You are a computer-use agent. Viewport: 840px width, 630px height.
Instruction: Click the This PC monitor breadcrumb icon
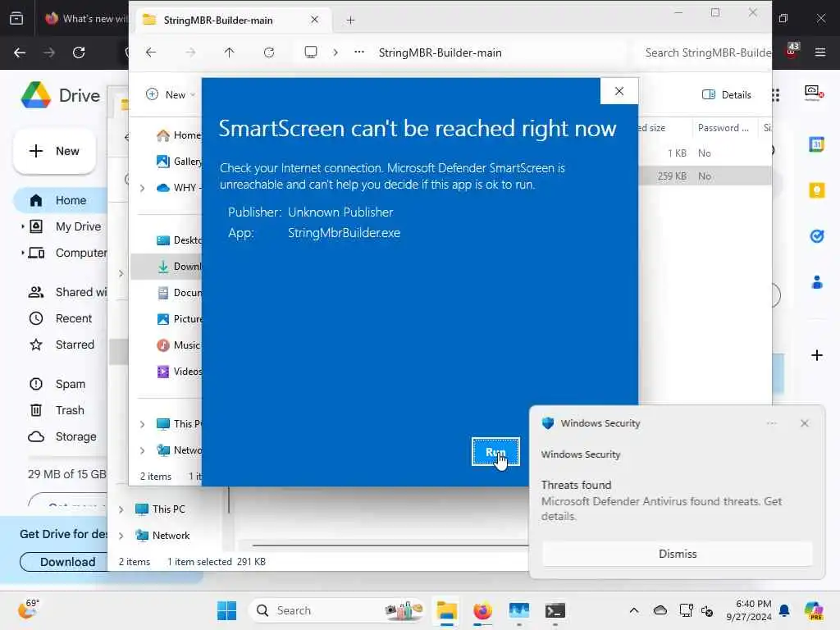(x=311, y=52)
